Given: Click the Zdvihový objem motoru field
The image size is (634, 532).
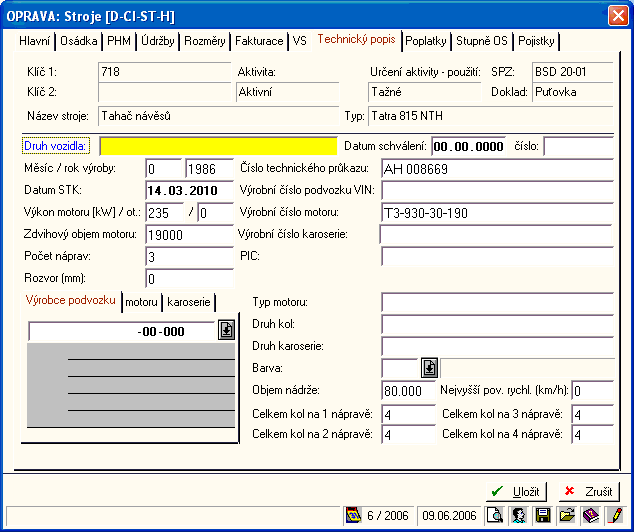Looking at the screenshot, I should [x=189, y=234].
